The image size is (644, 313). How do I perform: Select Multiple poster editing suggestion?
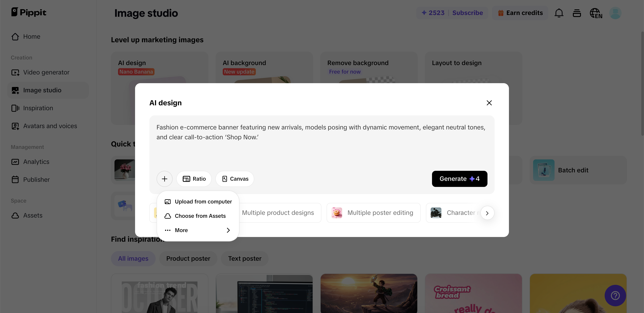(x=373, y=213)
